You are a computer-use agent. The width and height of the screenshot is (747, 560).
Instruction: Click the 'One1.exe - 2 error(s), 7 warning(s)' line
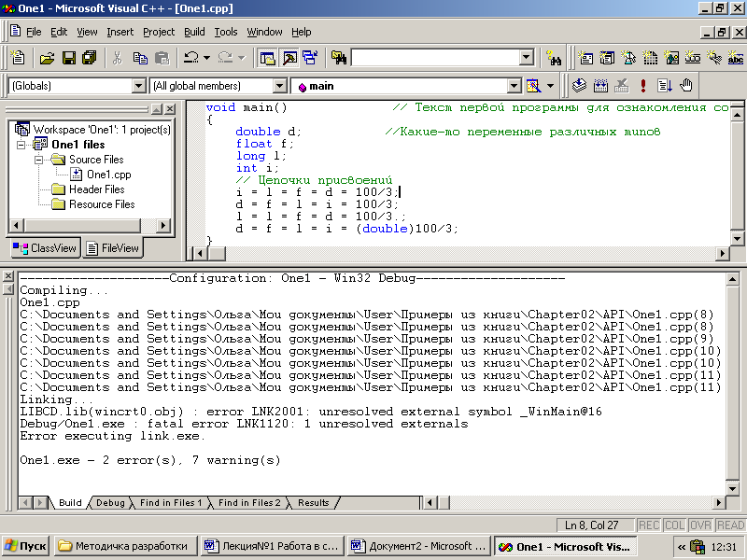pyautogui.click(x=150, y=460)
